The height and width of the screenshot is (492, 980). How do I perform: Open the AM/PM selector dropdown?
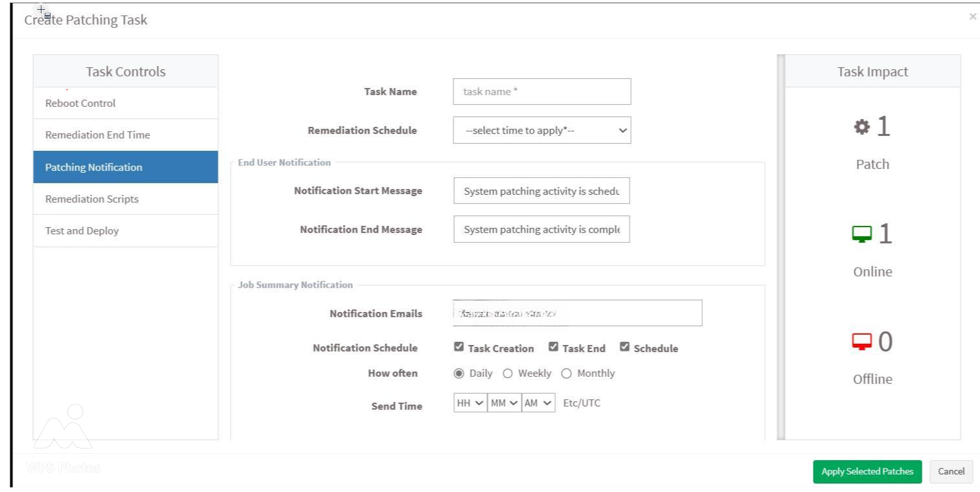click(539, 403)
